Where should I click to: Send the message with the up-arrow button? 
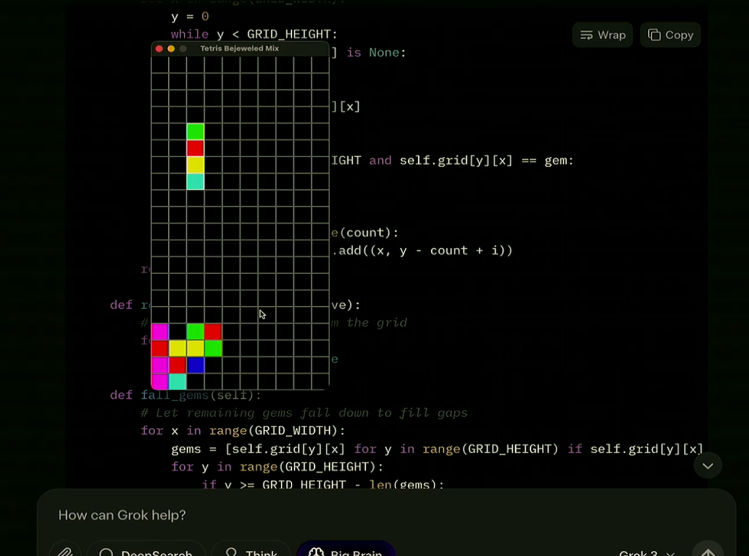tap(708, 551)
